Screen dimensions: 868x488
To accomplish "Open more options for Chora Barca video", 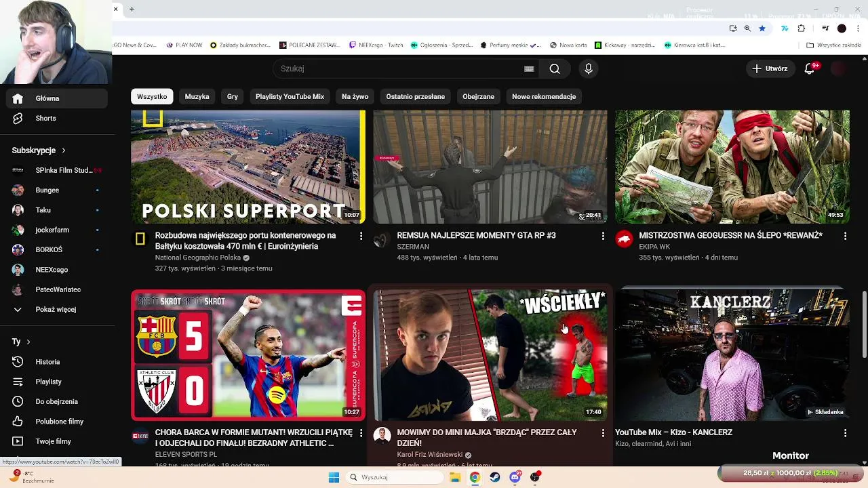I will tap(361, 432).
